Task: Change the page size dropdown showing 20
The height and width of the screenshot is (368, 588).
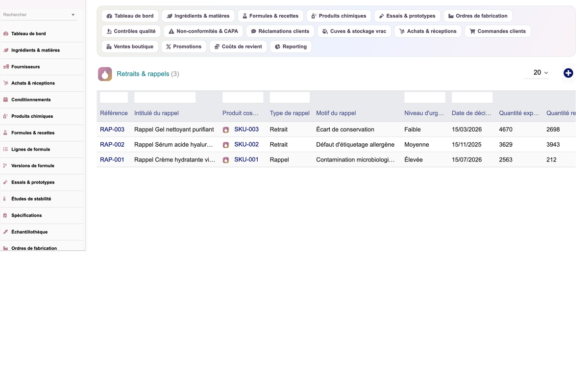Action: point(537,73)
